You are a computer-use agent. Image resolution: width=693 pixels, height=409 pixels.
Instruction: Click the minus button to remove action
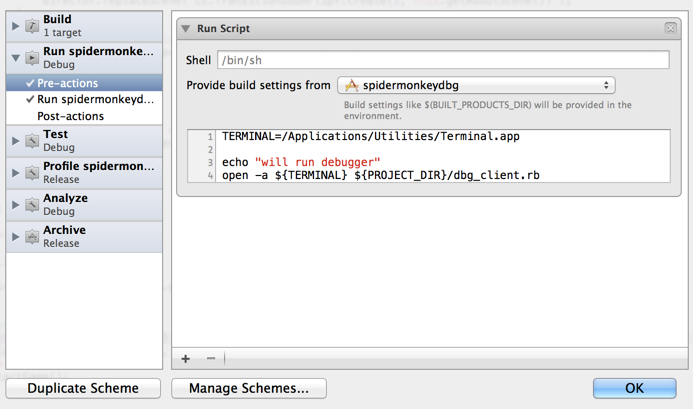pos(211,358)
